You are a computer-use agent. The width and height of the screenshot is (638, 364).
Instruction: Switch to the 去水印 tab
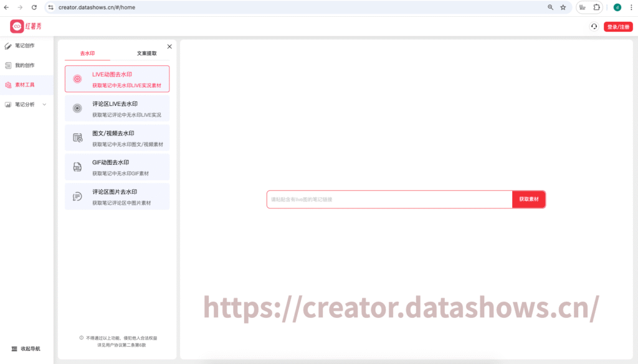87,54
